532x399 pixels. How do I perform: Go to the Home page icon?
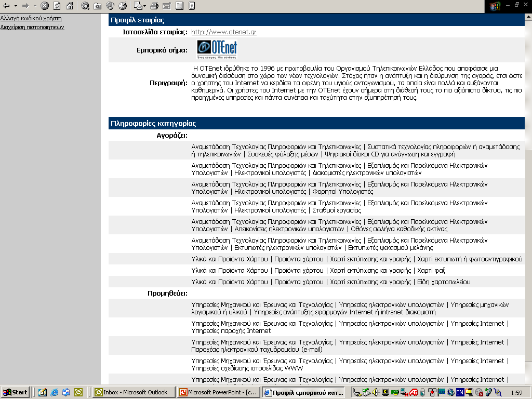click(x=70, y=6)
